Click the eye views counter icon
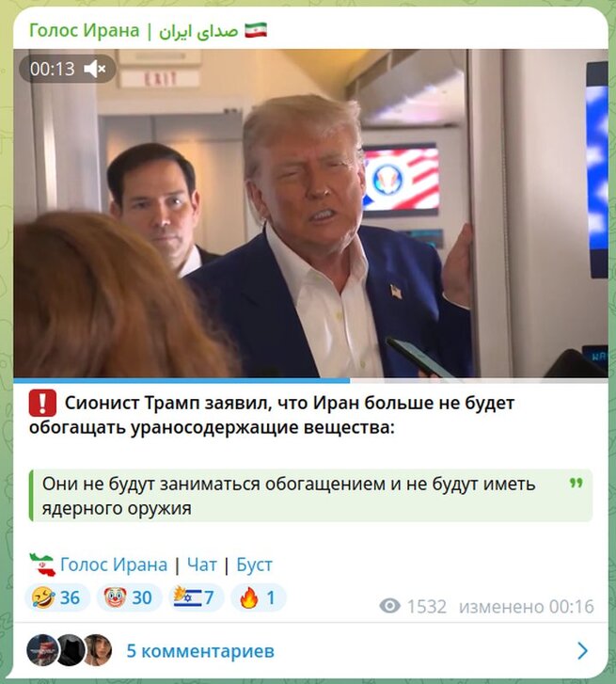616x684 pixels. click(389, 606)
